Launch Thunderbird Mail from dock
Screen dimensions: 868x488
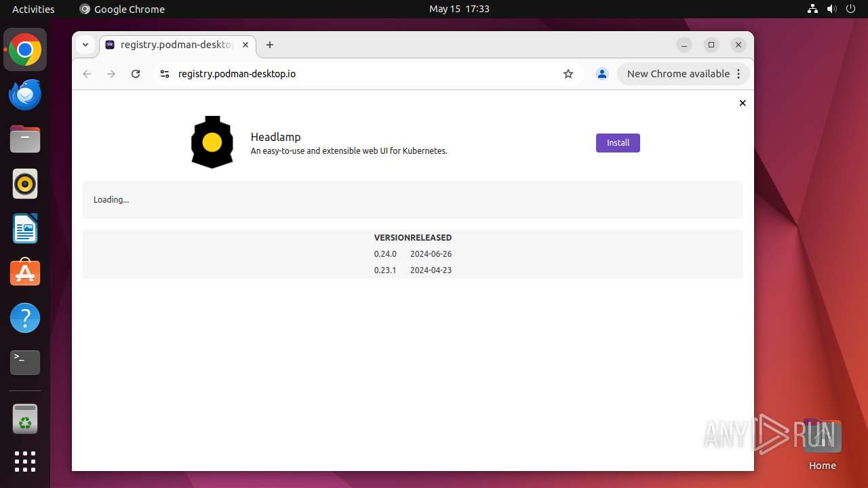(x=25, y=95)
